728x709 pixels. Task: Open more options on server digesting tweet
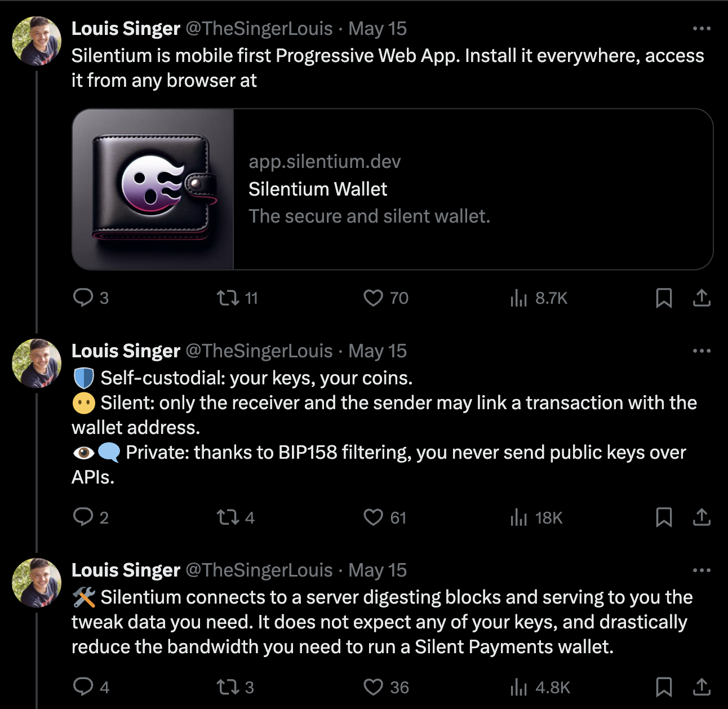[702, 570]
